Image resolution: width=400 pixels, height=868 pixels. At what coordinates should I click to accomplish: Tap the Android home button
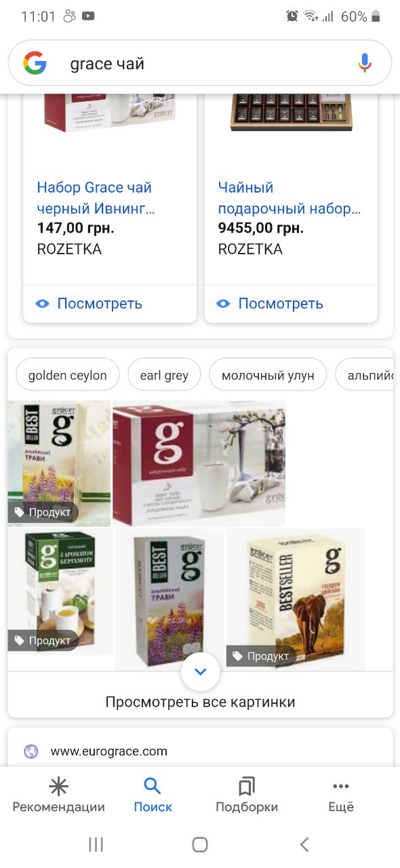(200, 844)
